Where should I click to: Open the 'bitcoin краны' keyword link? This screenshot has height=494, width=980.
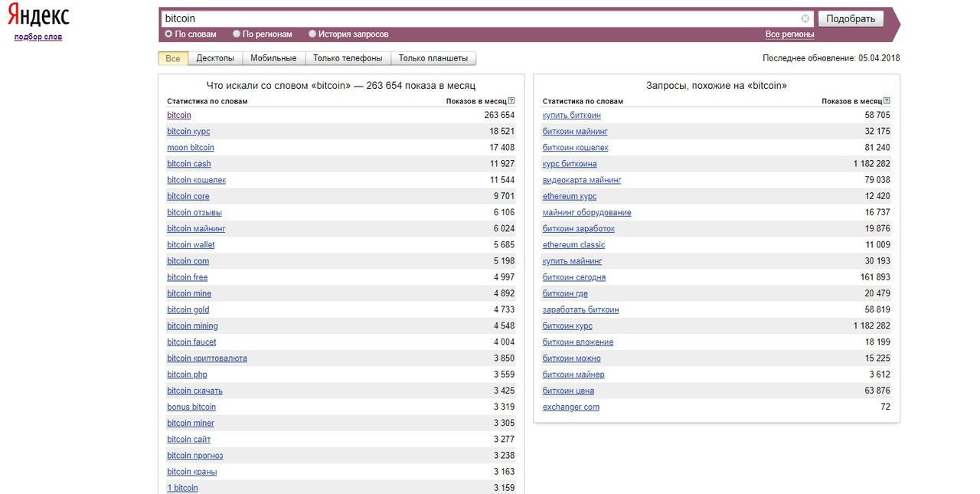(192, 472)
